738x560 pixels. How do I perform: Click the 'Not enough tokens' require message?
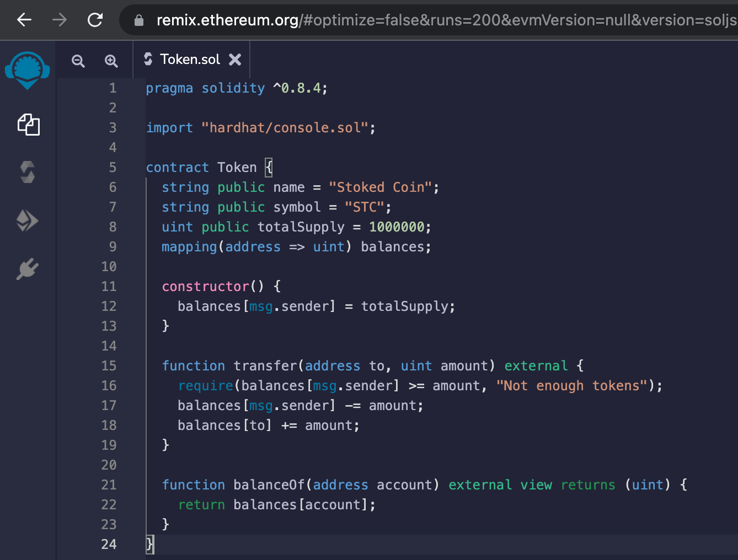(x=572, y=385)
